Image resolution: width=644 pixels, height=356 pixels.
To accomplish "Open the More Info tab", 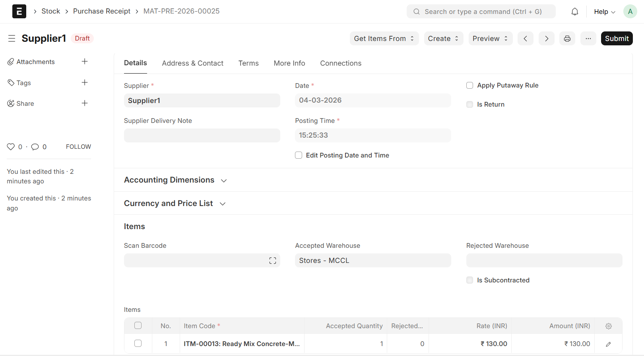I will click(x=289, y=63).
